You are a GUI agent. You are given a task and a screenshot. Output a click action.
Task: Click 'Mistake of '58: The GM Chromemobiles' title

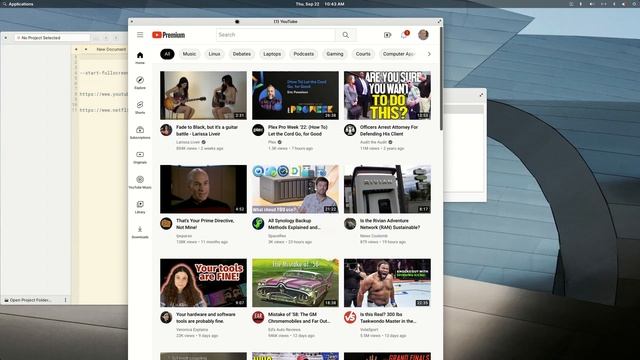point(299,318)
